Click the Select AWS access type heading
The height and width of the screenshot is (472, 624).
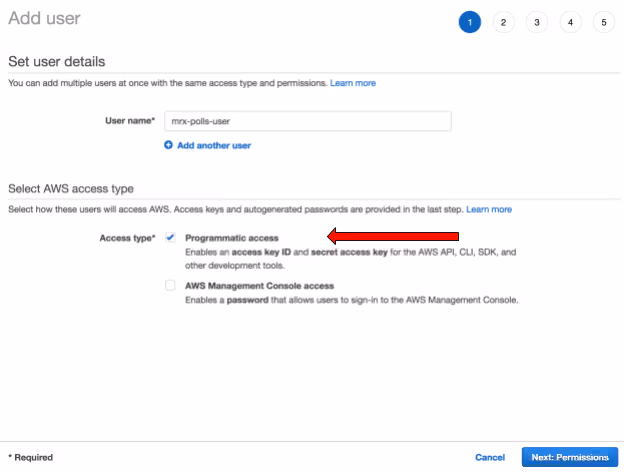tap(71, 189)
